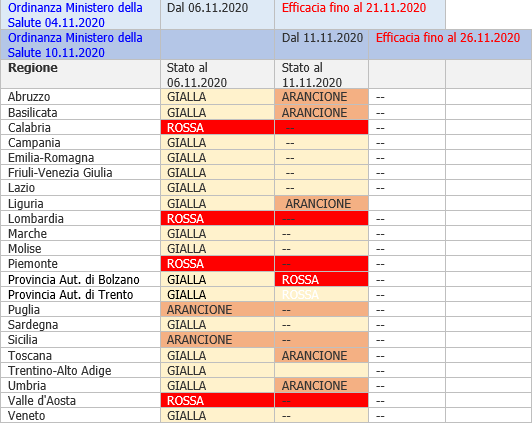Click the Efficacia fino al 21.11.2020 text
Image resolution: width=532 pixels, height=424 pixels.
click(354, 8)
